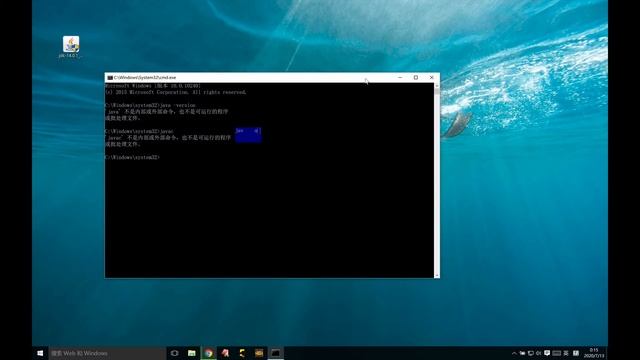
Task: Click the taskbar search box
Action: (x=107, y=353)
